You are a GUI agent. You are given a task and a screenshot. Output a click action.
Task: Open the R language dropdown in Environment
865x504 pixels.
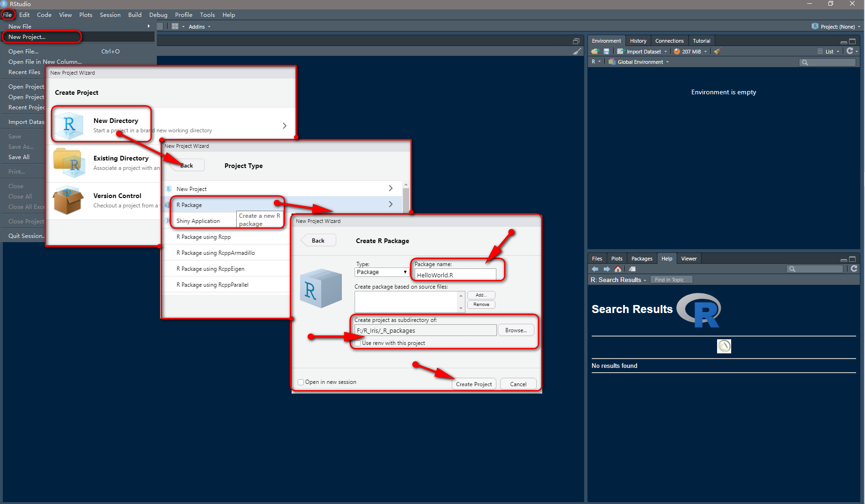(x=596, y=62)
